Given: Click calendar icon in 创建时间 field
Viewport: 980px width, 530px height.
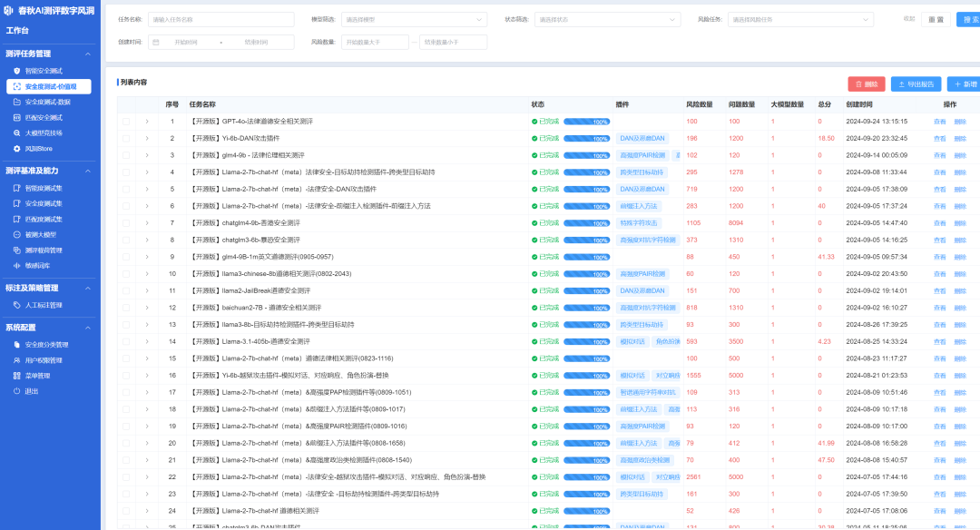Looking at the screenshot, I should coord(156,42).
